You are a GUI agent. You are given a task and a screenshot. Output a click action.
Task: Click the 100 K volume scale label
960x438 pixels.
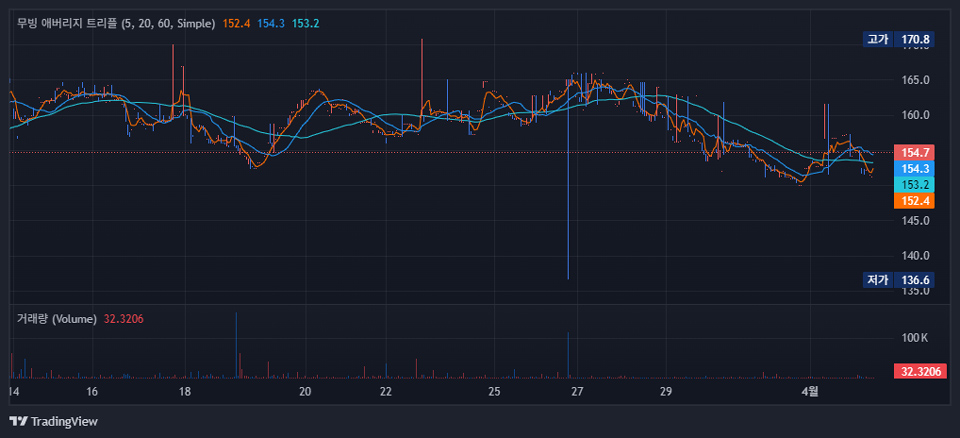tap(915, 338)
